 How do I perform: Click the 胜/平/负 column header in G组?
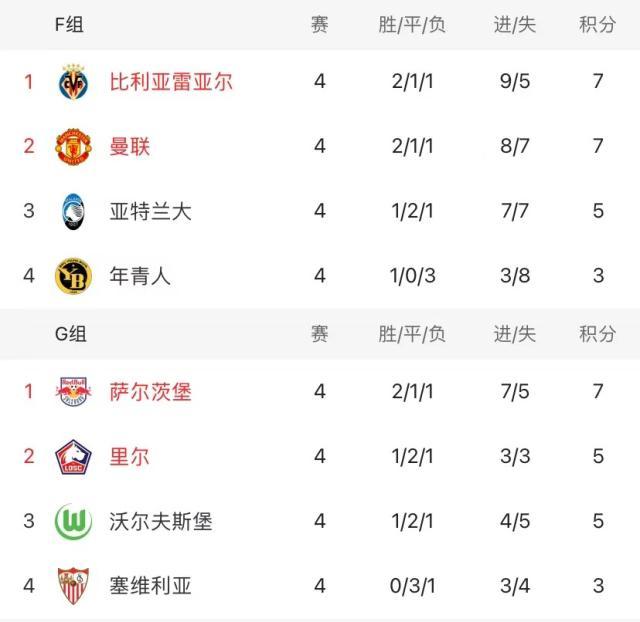tap(412, 334)
